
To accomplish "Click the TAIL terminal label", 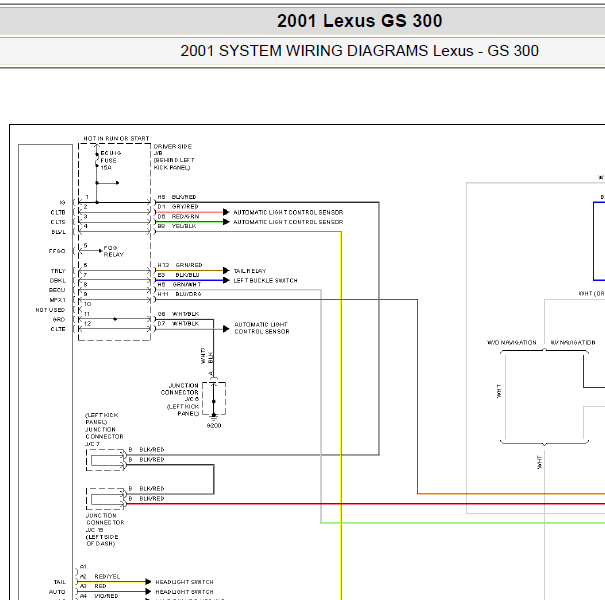I will click(60, 582).
